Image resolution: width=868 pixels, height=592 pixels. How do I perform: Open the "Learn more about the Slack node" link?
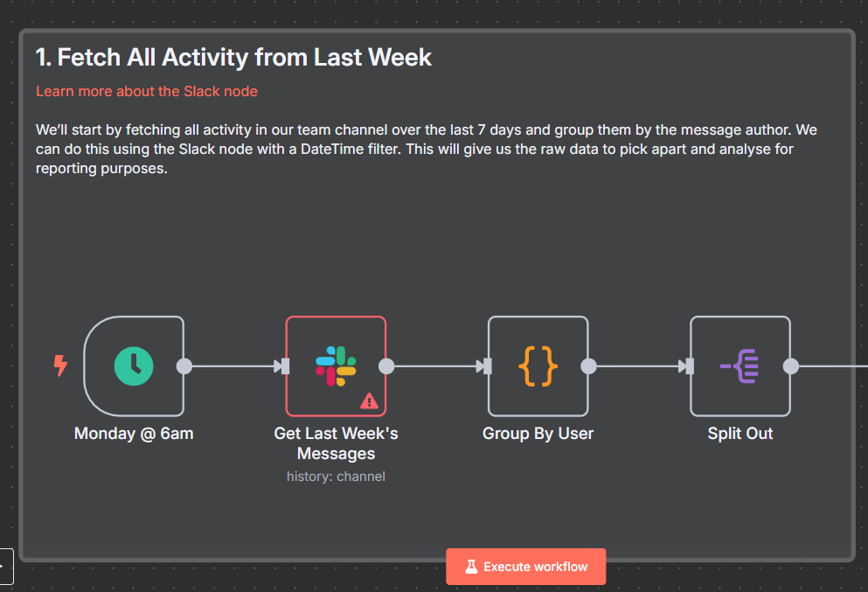[147, 91]
